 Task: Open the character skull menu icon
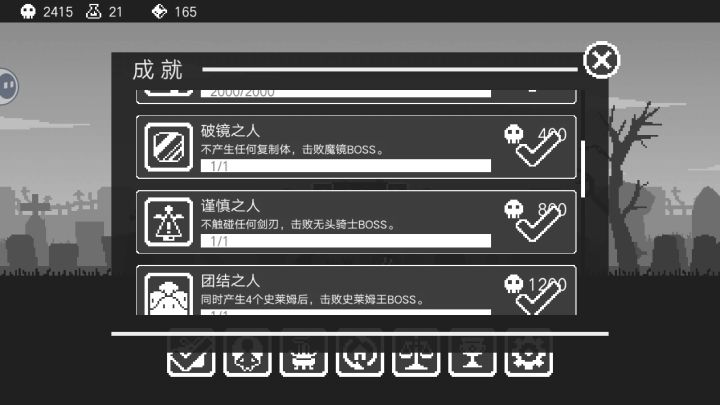click(x=248, y=354)
